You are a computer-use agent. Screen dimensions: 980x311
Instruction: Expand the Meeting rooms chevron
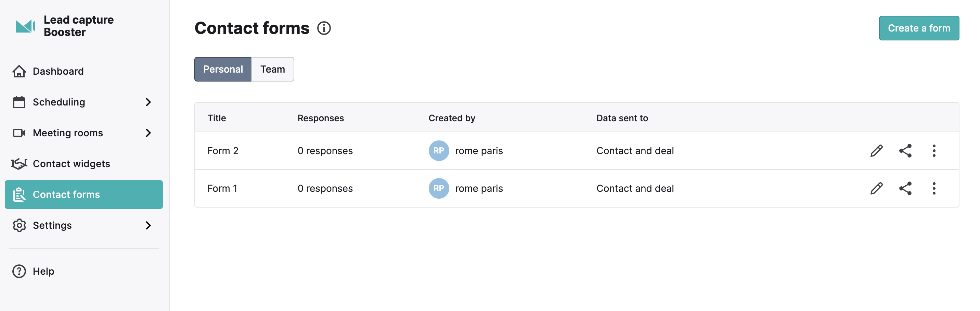[x=149, y=133]
